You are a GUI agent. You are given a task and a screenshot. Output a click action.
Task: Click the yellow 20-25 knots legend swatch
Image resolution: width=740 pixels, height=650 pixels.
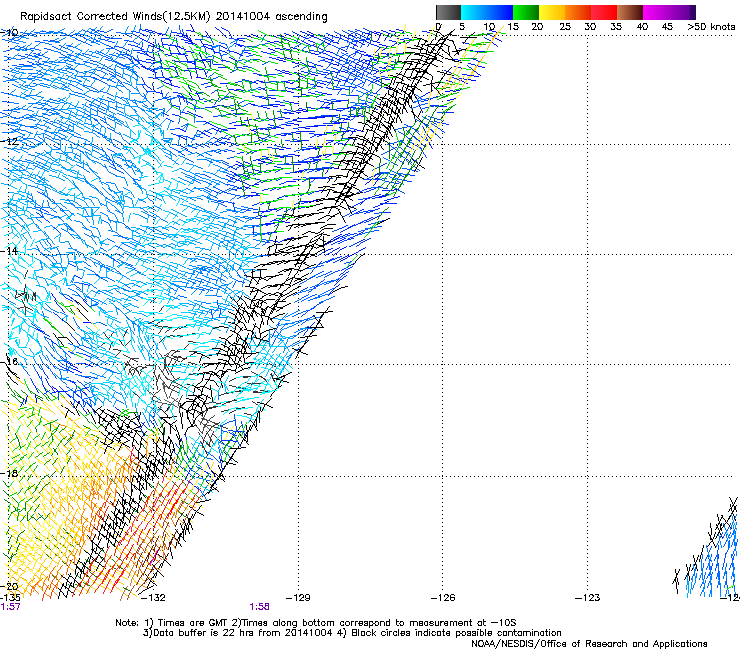(552, 12)
